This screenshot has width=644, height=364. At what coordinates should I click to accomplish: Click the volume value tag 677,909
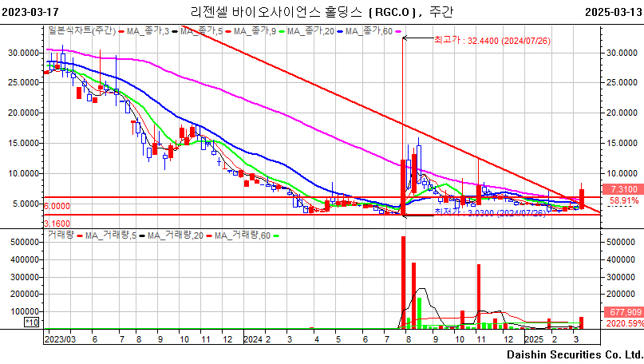click(x=623, y=312)
